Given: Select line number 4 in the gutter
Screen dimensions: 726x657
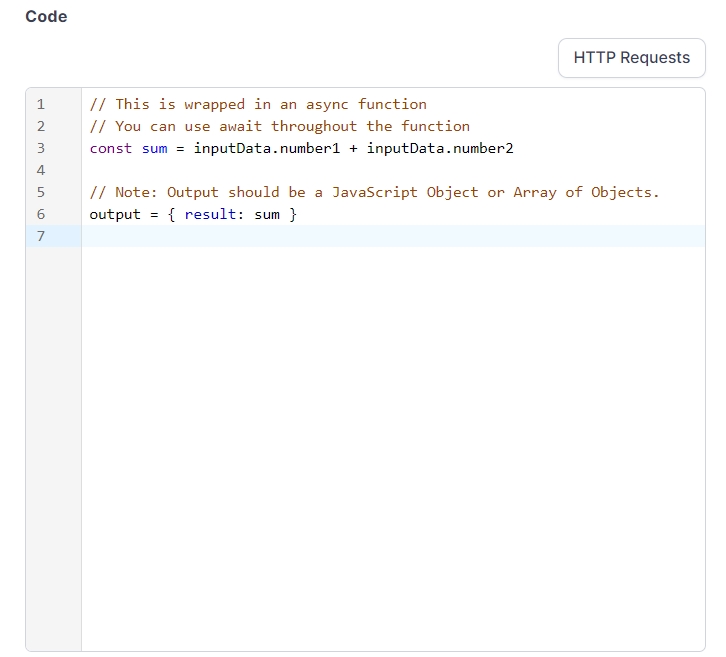Looking at the screenshot, I should coord(41,170).
